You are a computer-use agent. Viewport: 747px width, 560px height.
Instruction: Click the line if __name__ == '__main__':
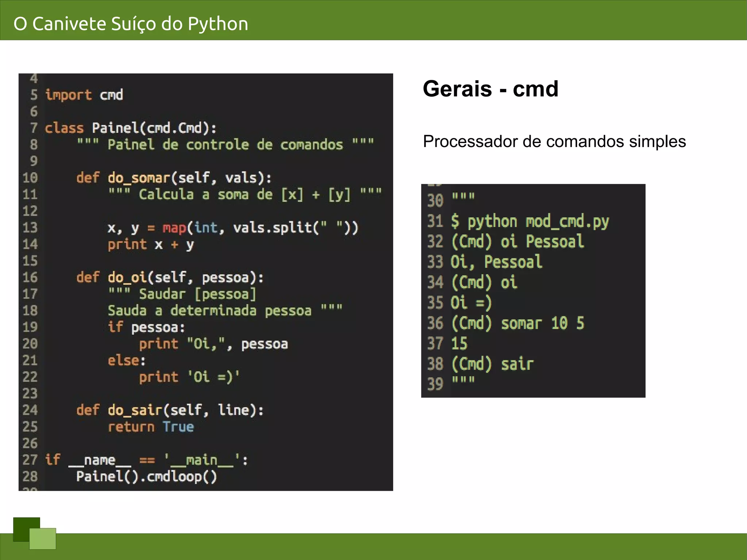(146, 460)
